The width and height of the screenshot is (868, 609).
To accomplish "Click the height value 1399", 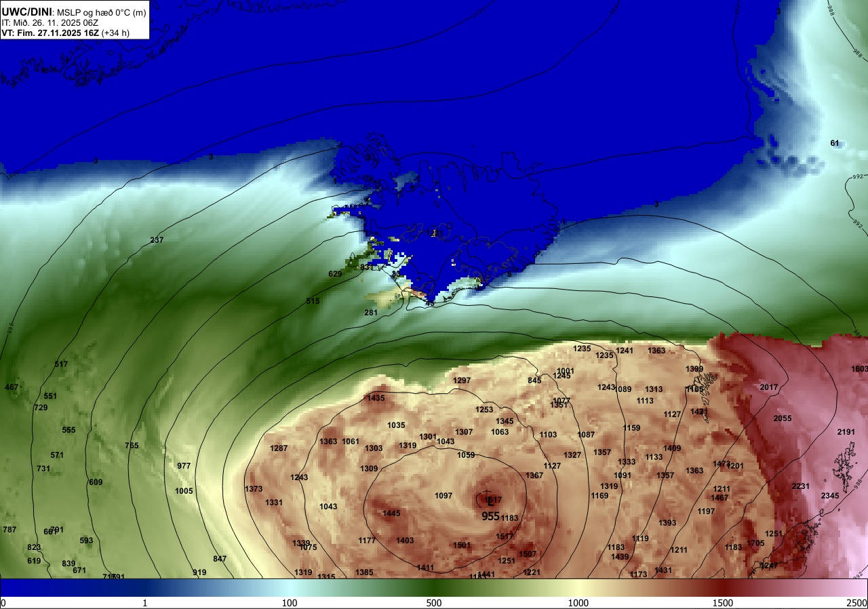I will click(694, 369).
